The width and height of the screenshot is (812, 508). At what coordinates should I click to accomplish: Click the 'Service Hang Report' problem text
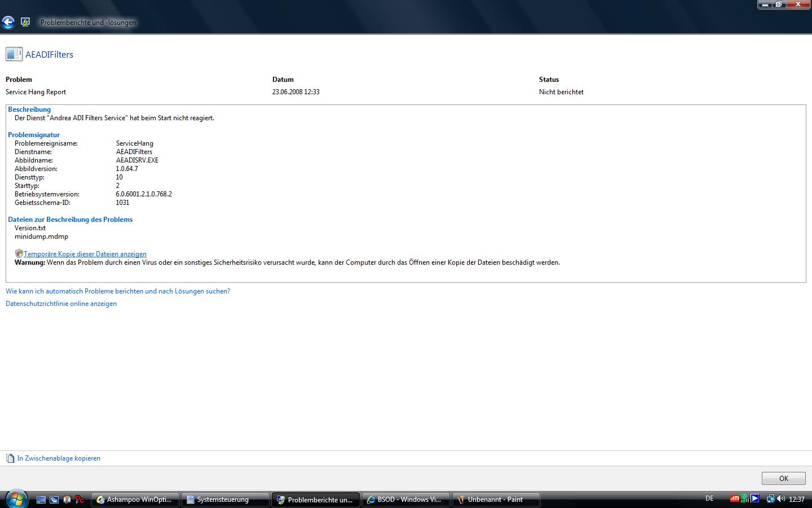pos(36,92)
